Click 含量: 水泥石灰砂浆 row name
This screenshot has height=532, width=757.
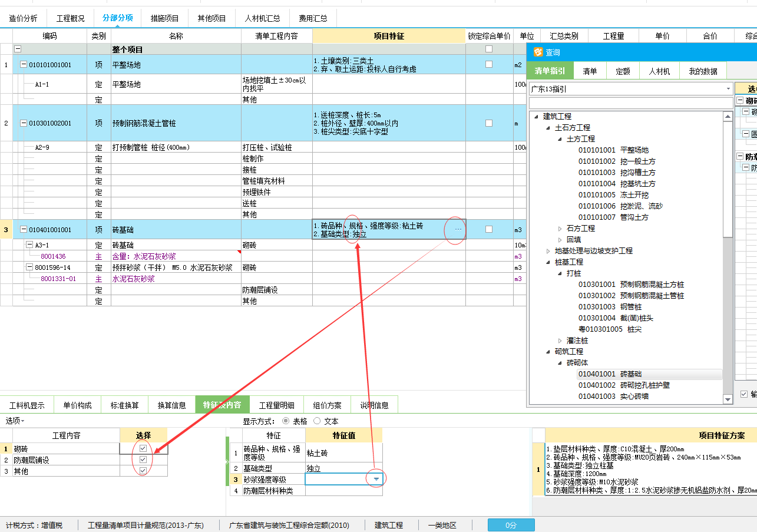(x=144, y=256)
